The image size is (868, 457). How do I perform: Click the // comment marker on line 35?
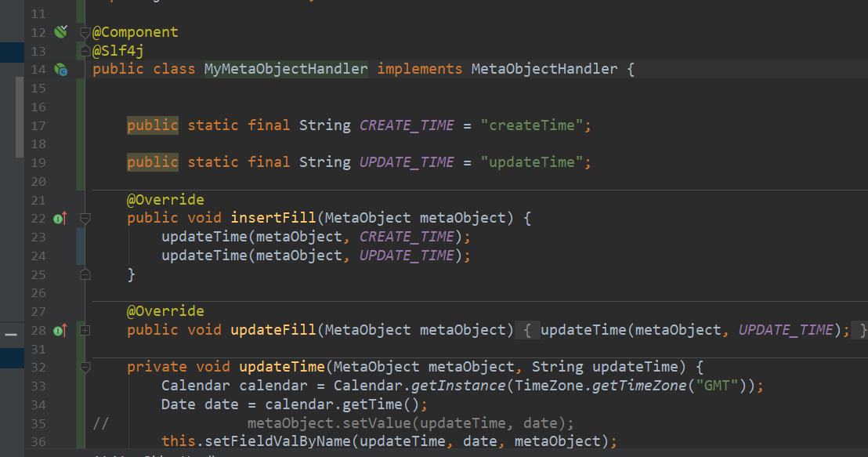tap(101, 423)
